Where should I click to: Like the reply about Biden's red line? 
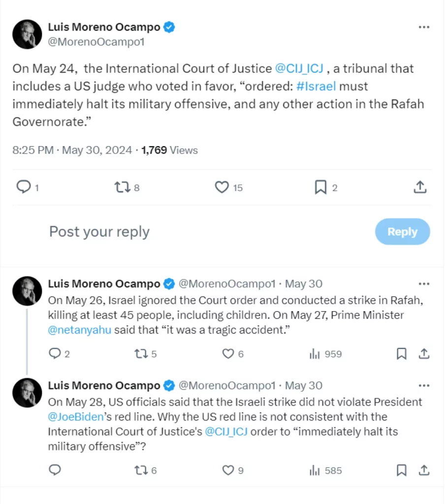[228, 471]
